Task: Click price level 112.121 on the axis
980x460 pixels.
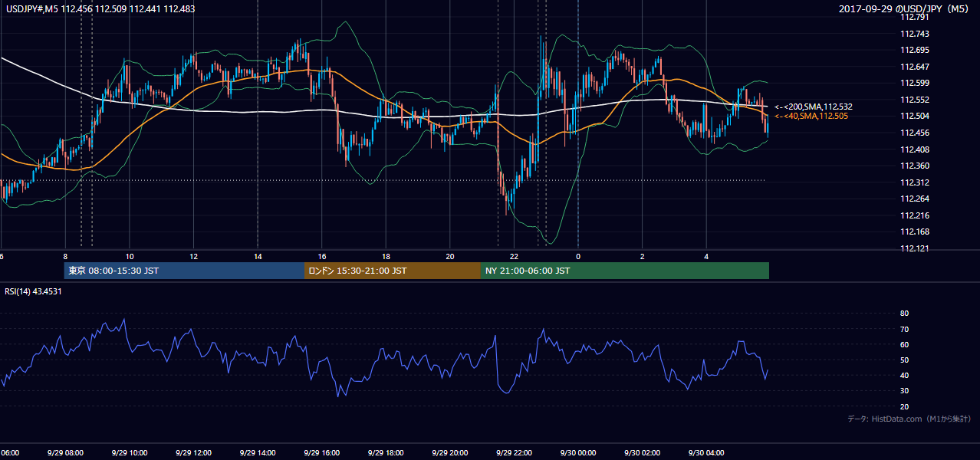Action: point(915,249)
